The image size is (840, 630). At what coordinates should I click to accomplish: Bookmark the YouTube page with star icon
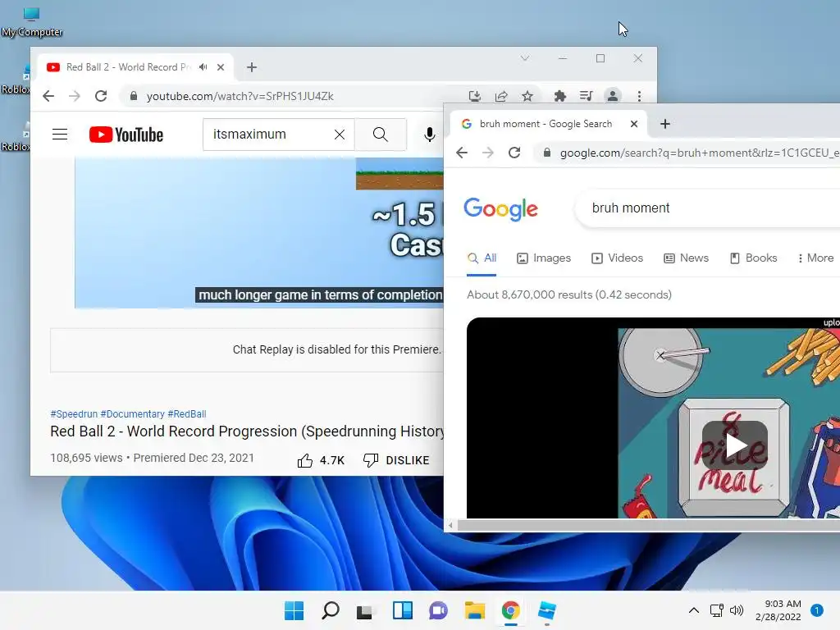tap(527, 96)
